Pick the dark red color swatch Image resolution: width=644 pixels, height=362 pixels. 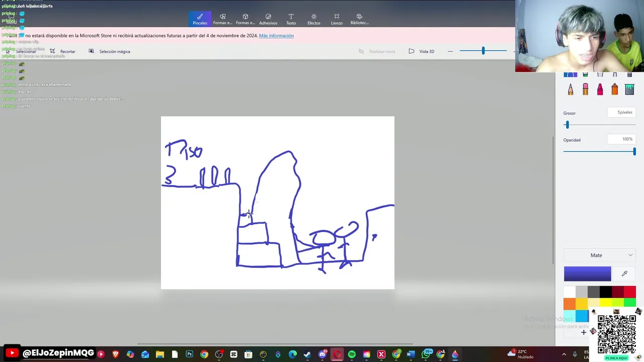(x=618, y=292)
